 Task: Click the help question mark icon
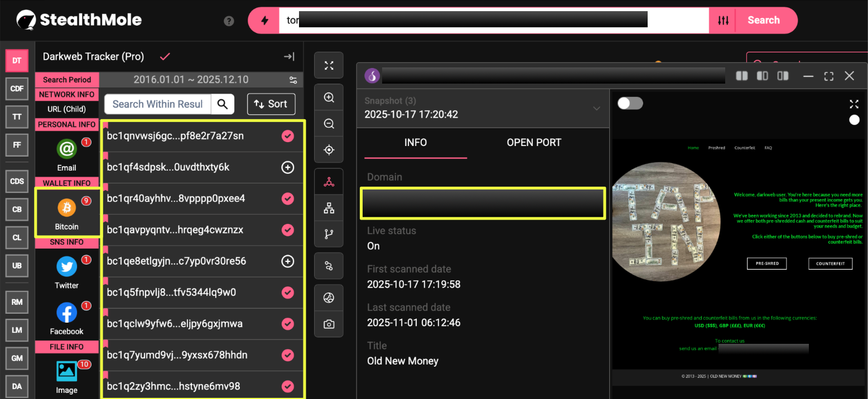coord(229,21)
